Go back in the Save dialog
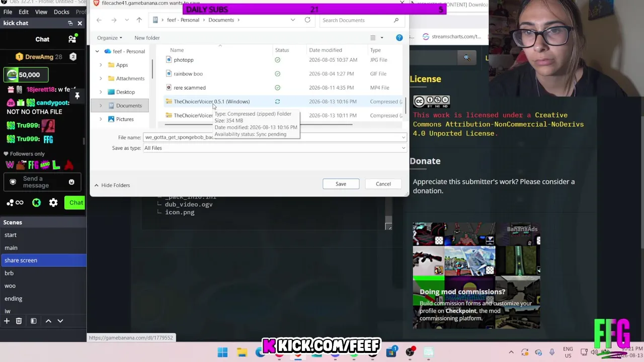644x362 pixels. coord(99,20)
